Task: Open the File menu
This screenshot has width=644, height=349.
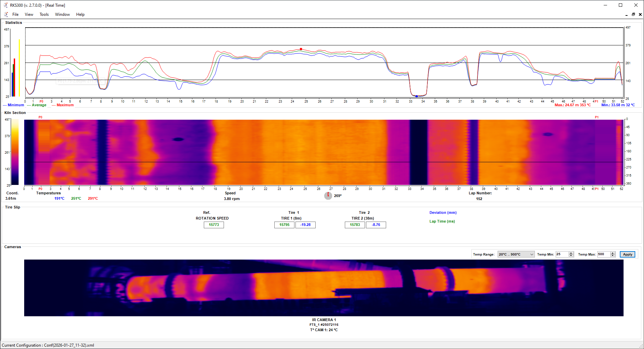Action: tap(15, 14)
